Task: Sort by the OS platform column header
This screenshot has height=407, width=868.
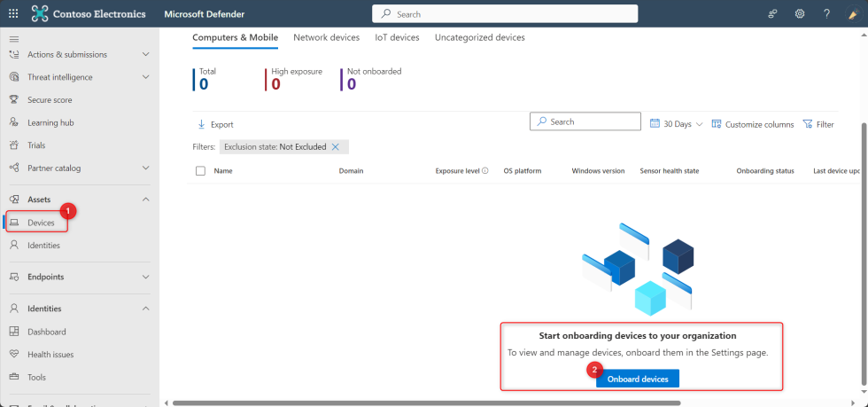Action: (x=522, y=171)
